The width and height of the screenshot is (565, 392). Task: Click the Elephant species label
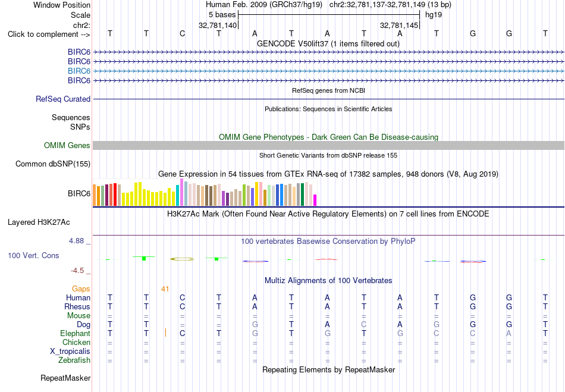click(76, 333)
